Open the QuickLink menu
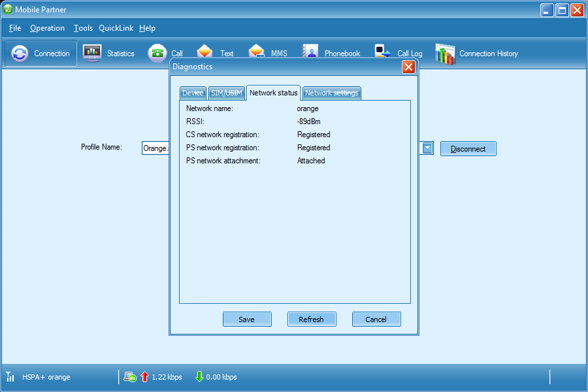588x392 pixels. (116, 28)
